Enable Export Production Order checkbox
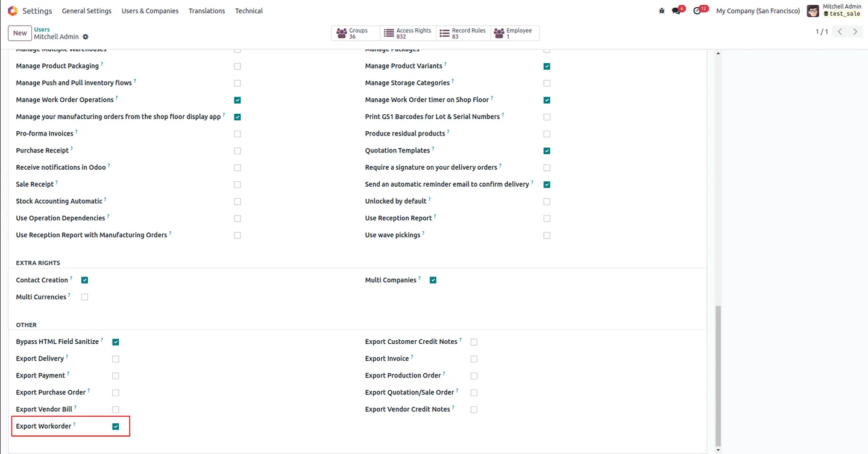This screenshot has width=868, height=454. (474, 376)
